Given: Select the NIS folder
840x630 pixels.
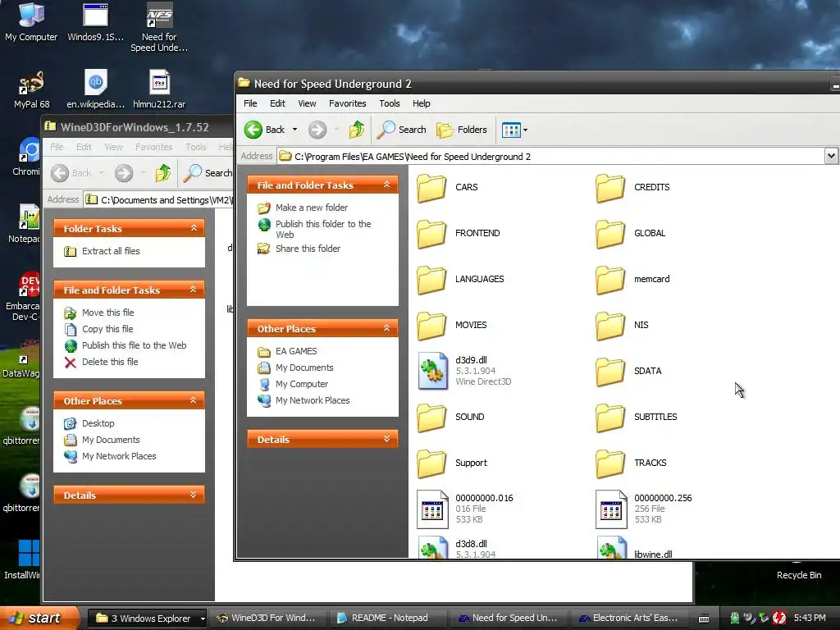Looking at the screenshot, I should (622, 326).
